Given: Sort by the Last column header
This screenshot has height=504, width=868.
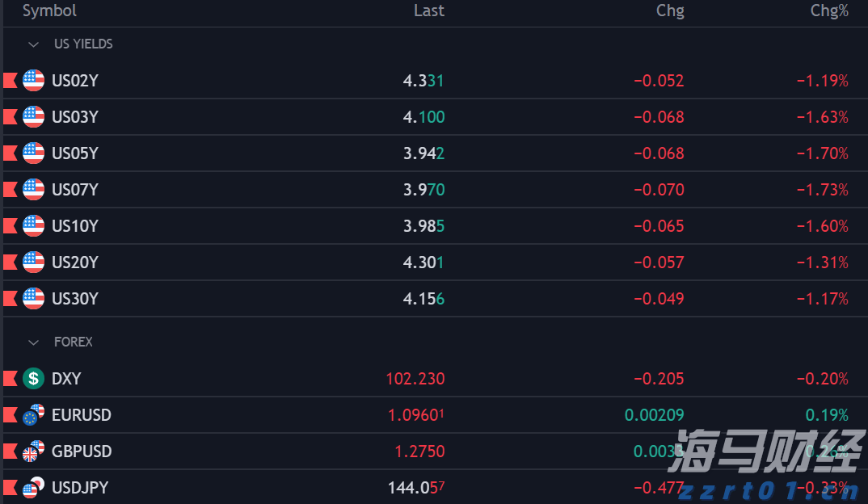Looking at the screenshot, I should pyautogui.click(x=428, y=10).
